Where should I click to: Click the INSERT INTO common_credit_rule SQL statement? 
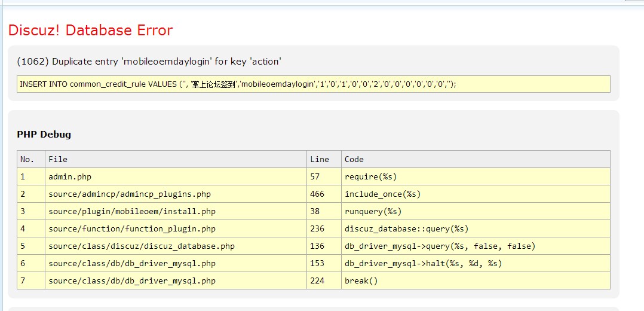314,84
